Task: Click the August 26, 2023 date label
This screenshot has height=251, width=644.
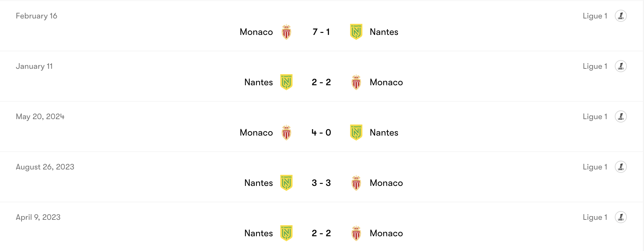Action: click(45, 167)
